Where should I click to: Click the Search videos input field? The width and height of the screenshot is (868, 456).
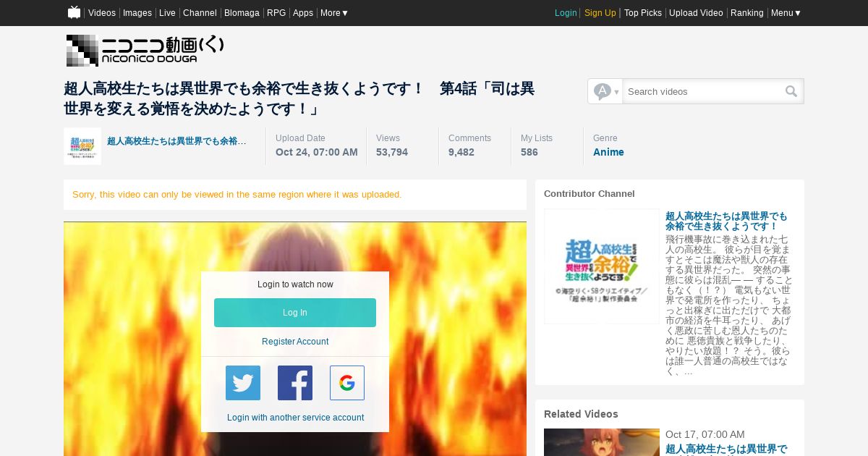click(703, 91)
